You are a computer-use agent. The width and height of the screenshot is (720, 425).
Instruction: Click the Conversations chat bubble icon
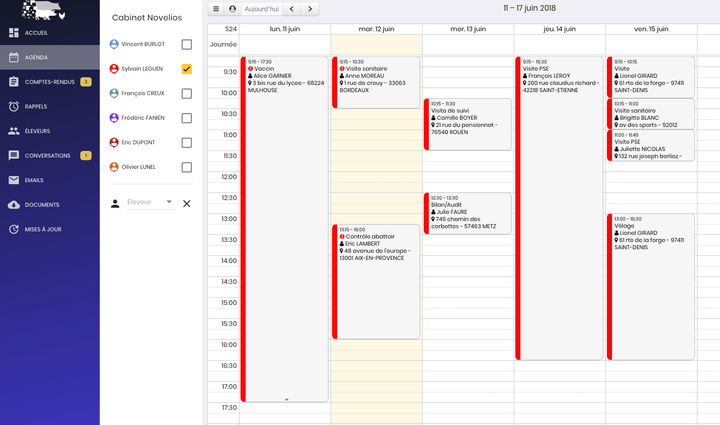[x=14, y=156]
